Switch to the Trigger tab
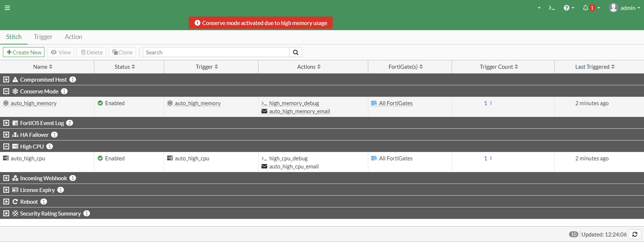Screen dimensions: 644x242 pyautogui.click(x=43, y=37)
